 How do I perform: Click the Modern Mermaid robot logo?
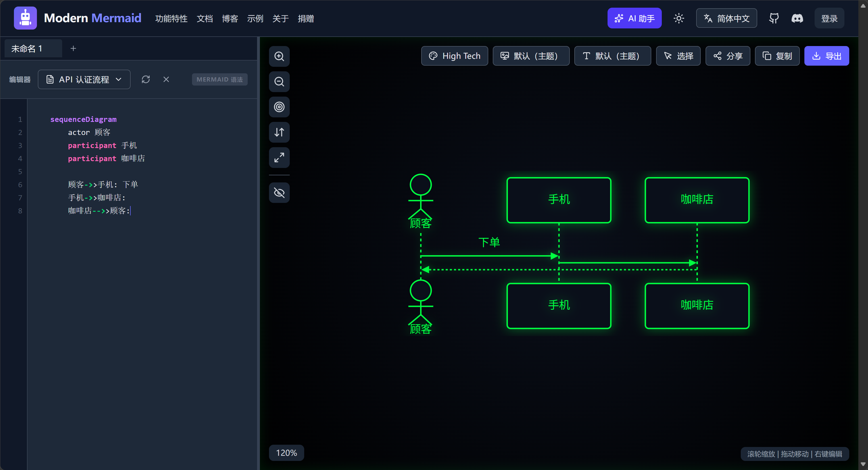(x=25, y=18)
